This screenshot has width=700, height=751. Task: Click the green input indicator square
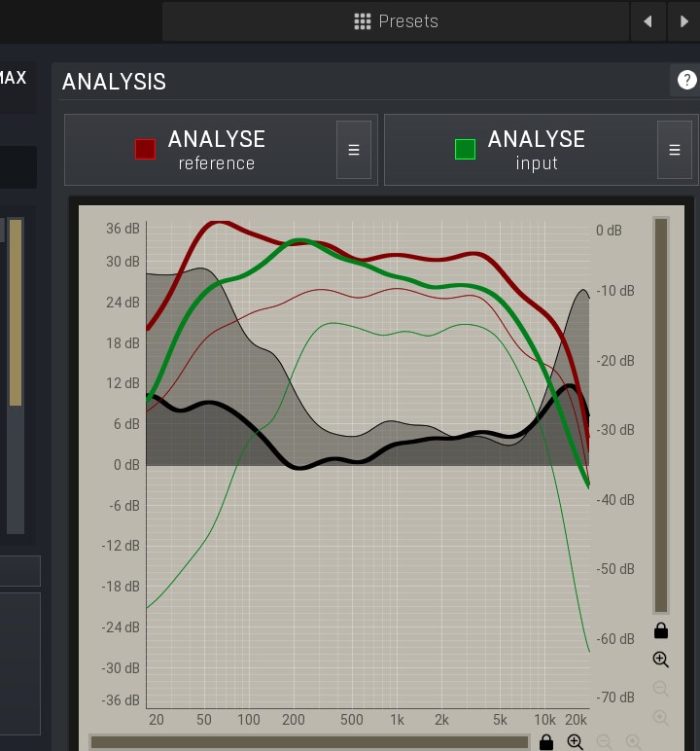pyautogui.click(x=466, y=149)
